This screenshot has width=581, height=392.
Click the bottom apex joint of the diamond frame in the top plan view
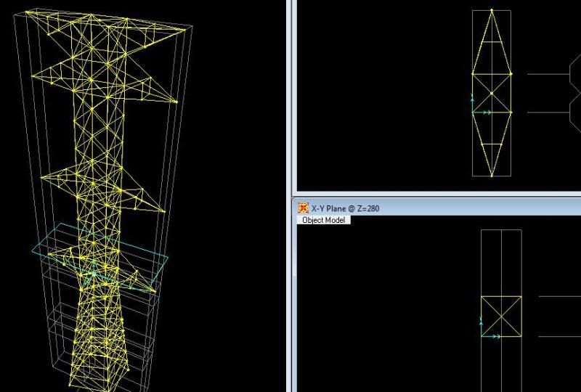point(492,176)
